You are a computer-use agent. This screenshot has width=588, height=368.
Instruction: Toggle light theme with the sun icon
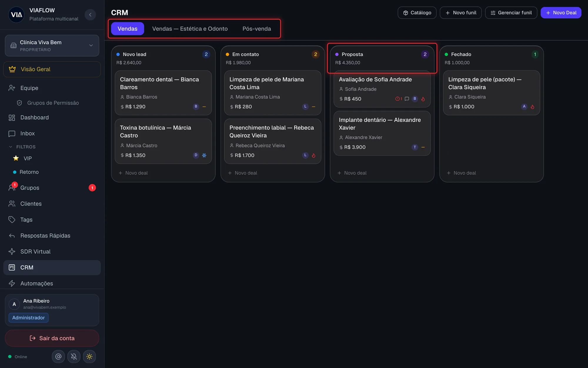[x=89, y=357]
